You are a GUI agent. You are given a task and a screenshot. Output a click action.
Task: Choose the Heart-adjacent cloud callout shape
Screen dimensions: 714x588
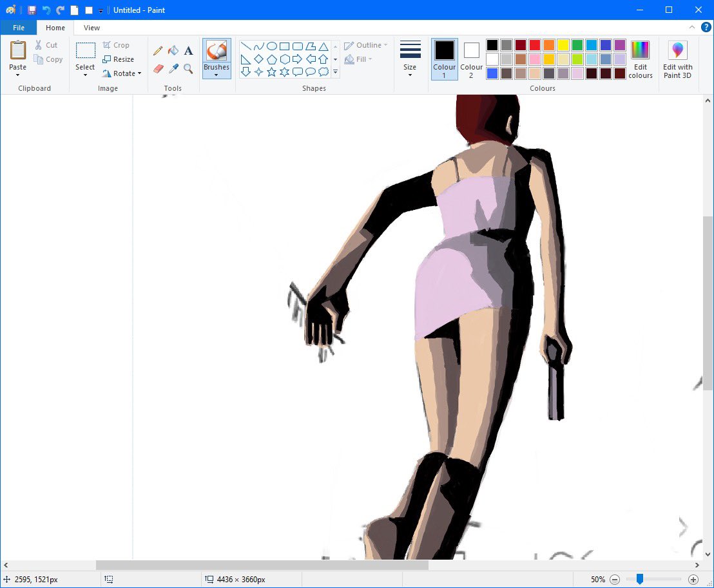click(x=323, y=72)
